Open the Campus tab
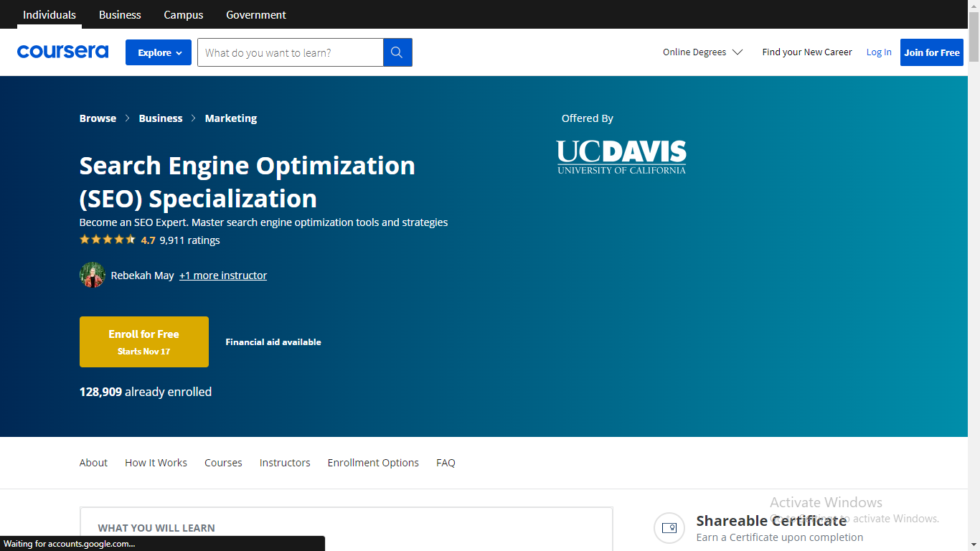Viewport: 980px width, 551px height. click(x=184, y=14)
